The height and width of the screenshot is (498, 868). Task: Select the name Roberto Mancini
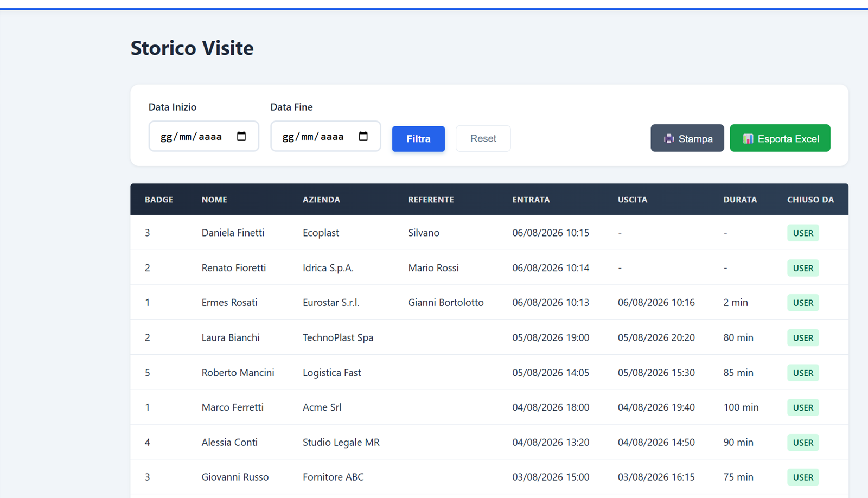(238, 373)
